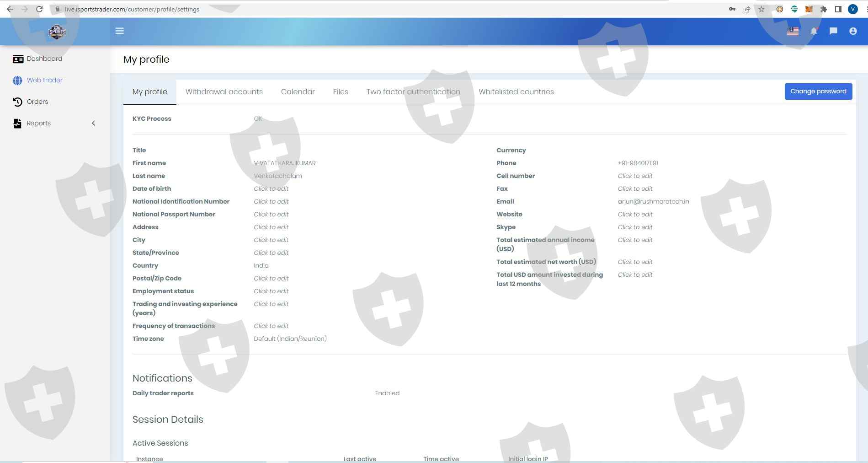Bookmark page with star icon

pyautogui.click(x=761, y=9)
